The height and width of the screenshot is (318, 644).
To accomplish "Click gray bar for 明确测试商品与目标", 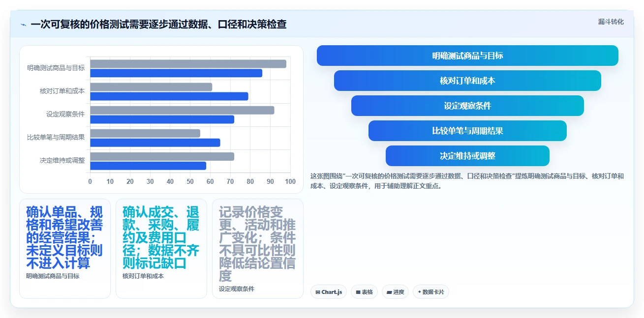I will tap(188, 64).
